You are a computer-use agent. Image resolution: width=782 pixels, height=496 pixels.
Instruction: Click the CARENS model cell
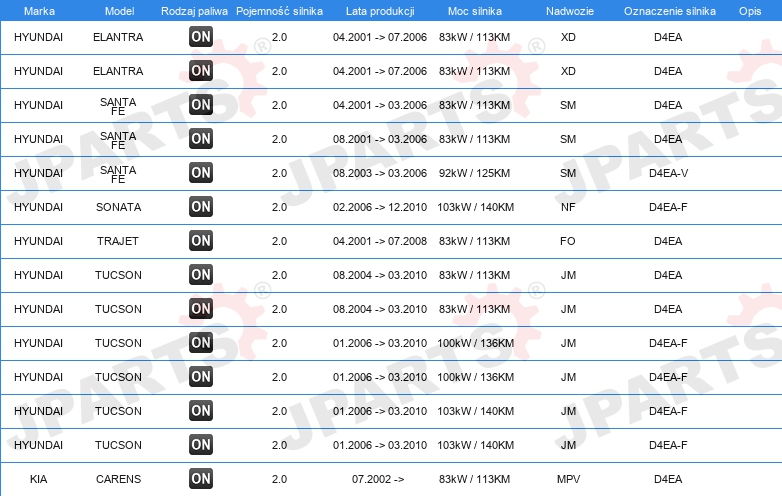point(118,479)
